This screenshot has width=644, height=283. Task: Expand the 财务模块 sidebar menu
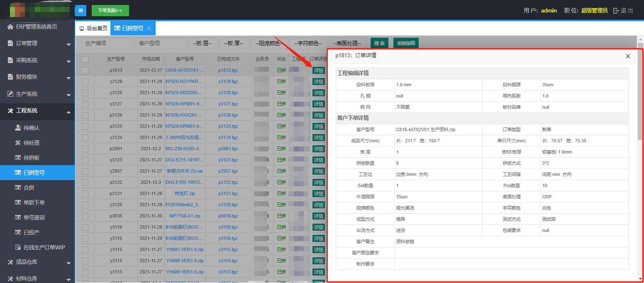(37, 77)
